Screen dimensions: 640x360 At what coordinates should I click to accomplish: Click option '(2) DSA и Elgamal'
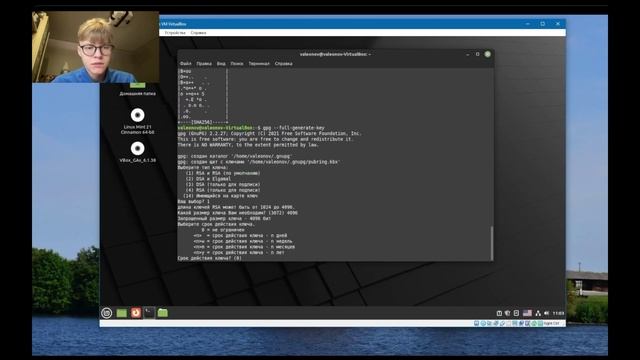208,179
